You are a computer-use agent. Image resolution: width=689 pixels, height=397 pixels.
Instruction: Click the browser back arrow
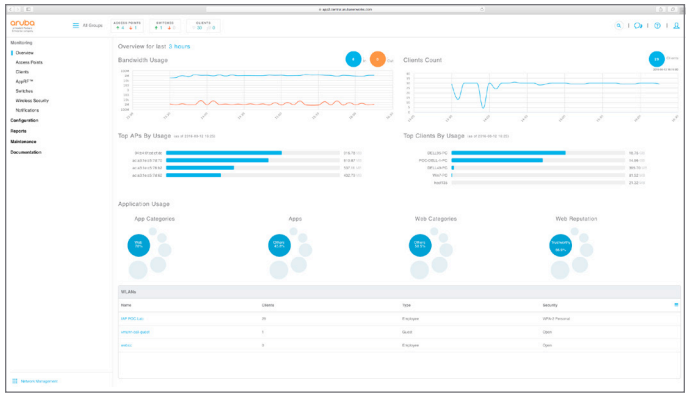coord(11,9)
